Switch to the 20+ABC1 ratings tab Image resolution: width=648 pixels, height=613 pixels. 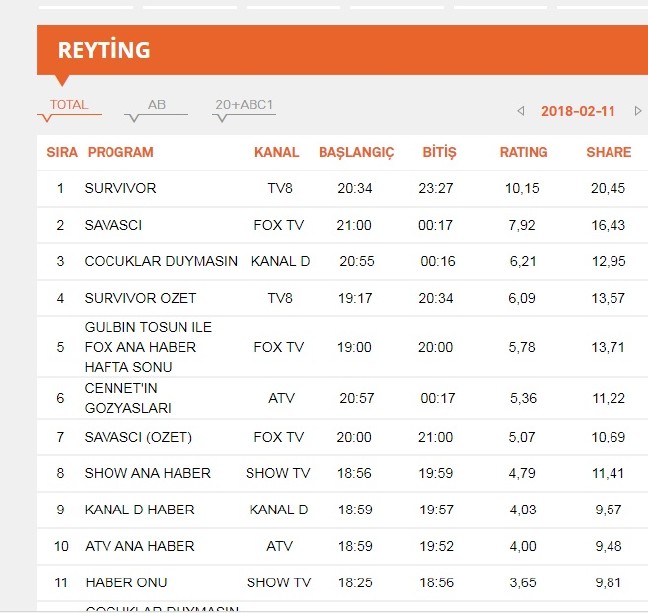pos(244,105)
